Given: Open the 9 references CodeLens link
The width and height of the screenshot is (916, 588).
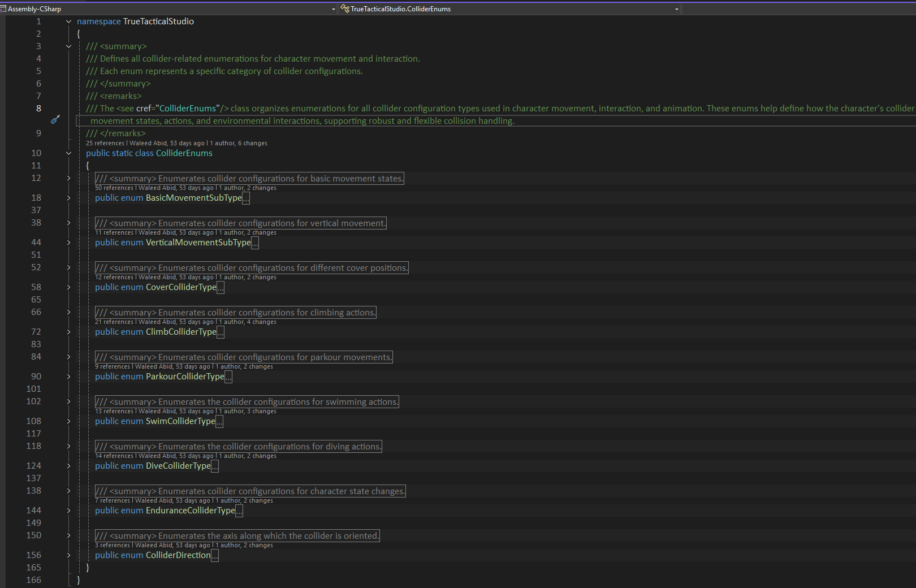Looking at the screenshot, I should [113, 367].
